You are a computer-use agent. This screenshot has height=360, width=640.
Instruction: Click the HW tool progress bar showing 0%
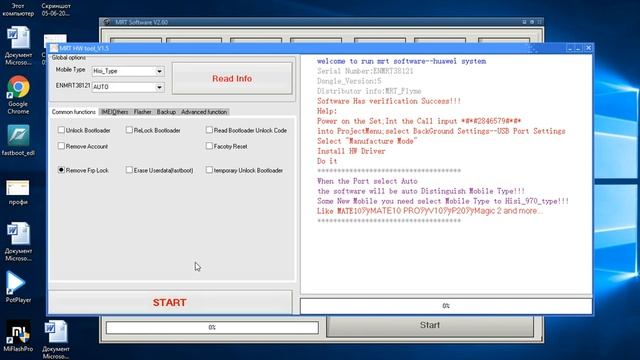[446, 306]
